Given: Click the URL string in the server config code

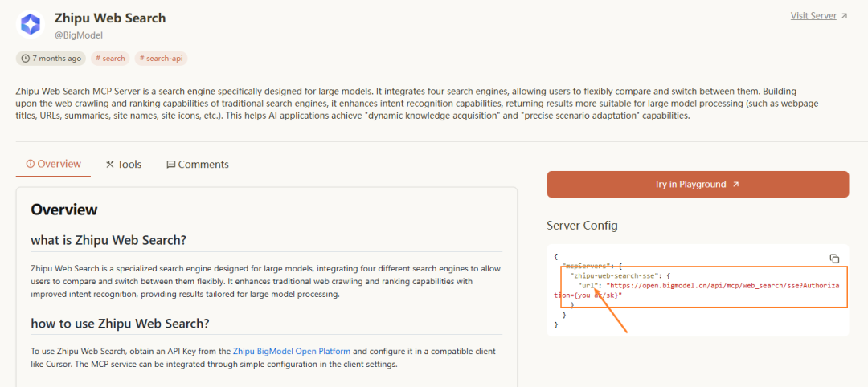Looking at the screenshot, I should (722, 285).
